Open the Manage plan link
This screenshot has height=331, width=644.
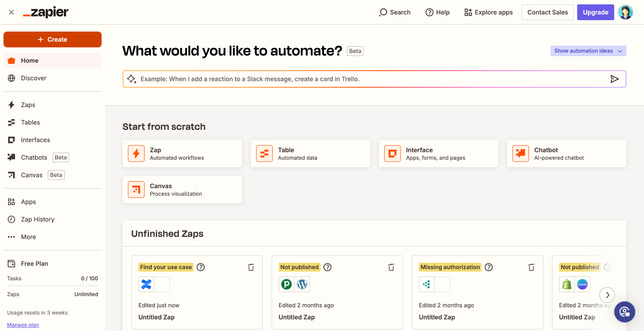23,325
